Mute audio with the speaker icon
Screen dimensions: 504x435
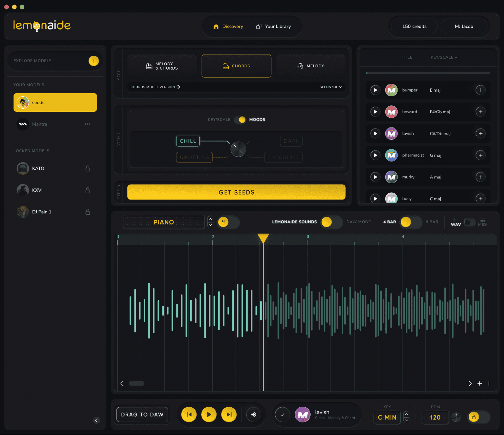coord(254,415)
